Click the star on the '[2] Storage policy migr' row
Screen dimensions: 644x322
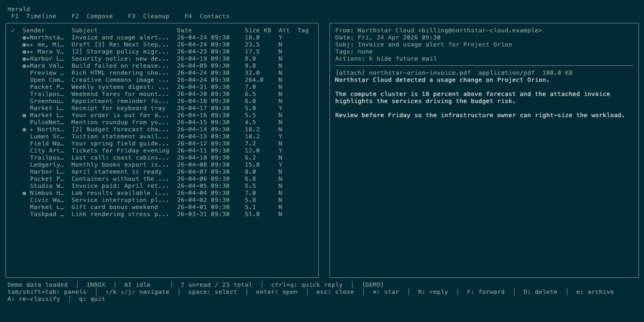(x=28, y=52)
